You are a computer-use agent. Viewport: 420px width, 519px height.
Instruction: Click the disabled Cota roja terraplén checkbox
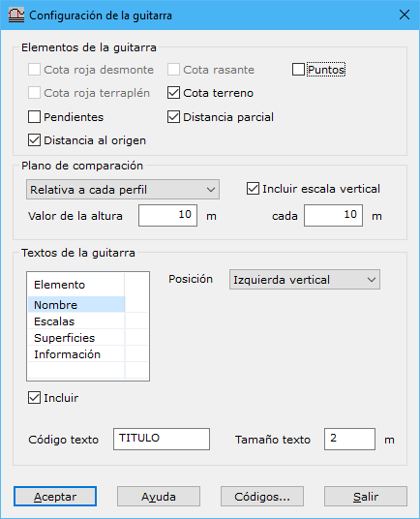tap(34, 93)
